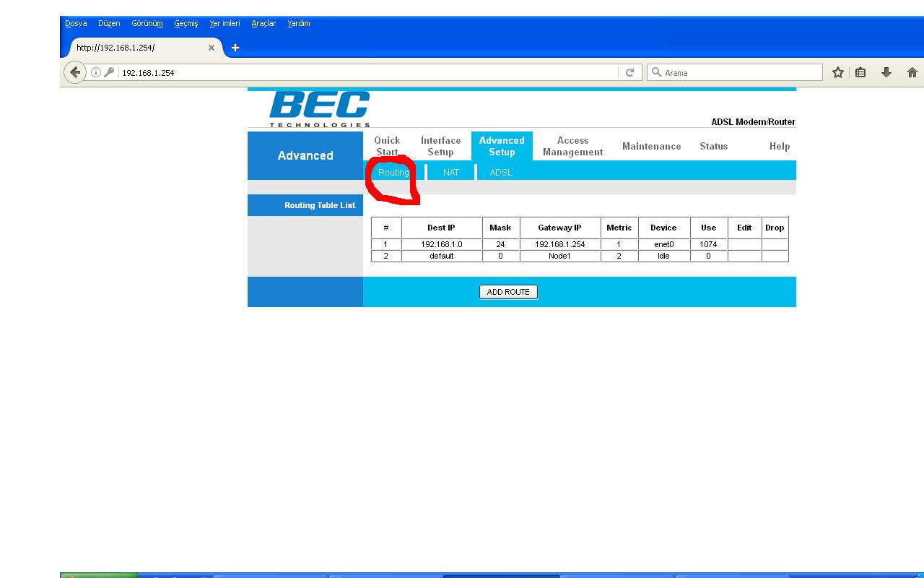Select the Maintenance tab
The width and height of the screenshot is (924, 578).
651,146
